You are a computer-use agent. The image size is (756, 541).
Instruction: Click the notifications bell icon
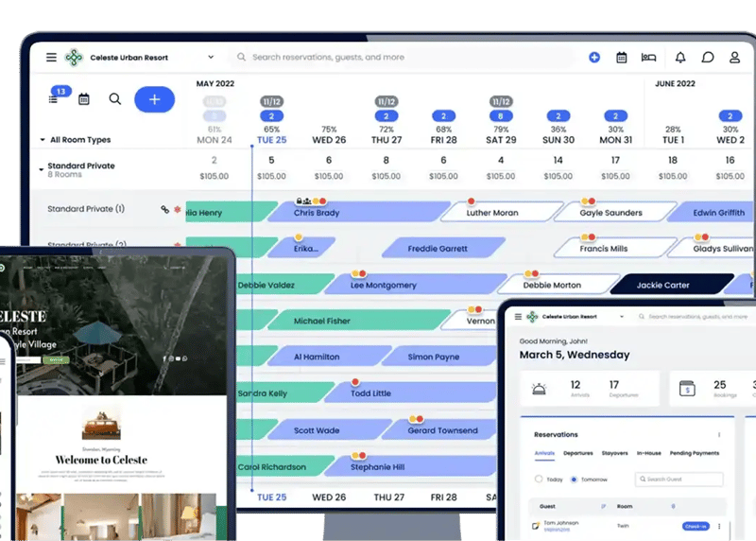[x=680, y=58]
